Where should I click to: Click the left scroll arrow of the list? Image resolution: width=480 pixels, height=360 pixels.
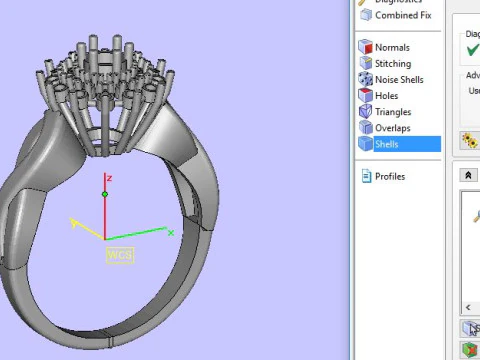(x=468, y=307)
